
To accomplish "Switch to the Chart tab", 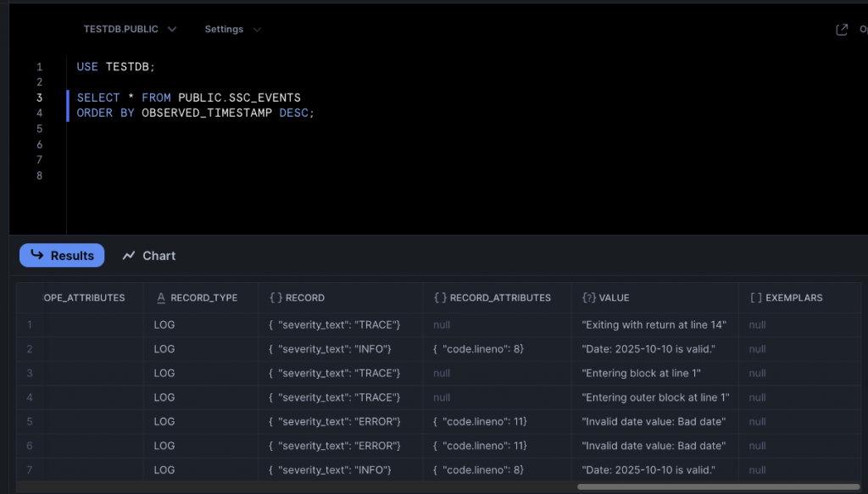I will pos(149,256).
